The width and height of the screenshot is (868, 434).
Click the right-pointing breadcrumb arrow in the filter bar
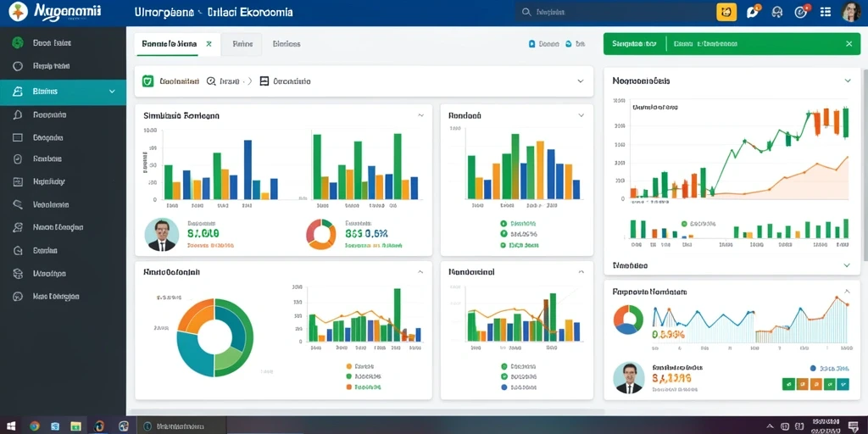pyautogui.click(x=250, y=81)
